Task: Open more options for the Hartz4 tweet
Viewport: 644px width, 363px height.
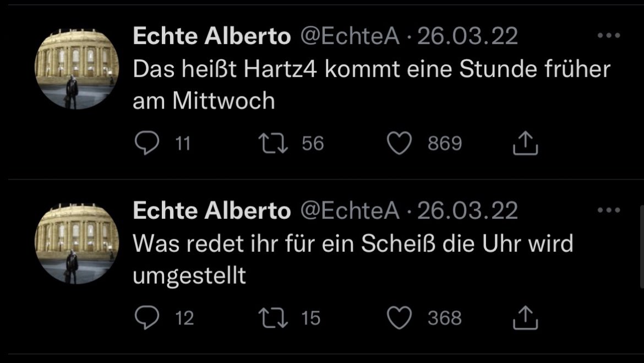Action: [x=608, y=36]
